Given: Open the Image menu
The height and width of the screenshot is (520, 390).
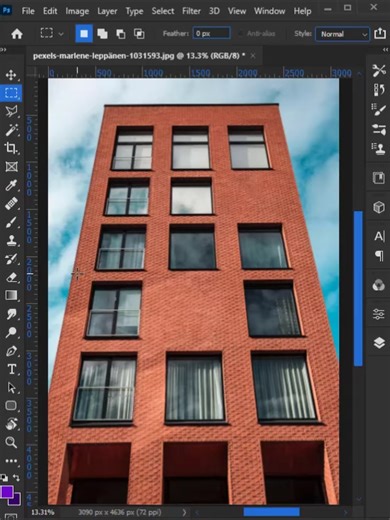Looking at the screenshot, I should click(77, 11).
